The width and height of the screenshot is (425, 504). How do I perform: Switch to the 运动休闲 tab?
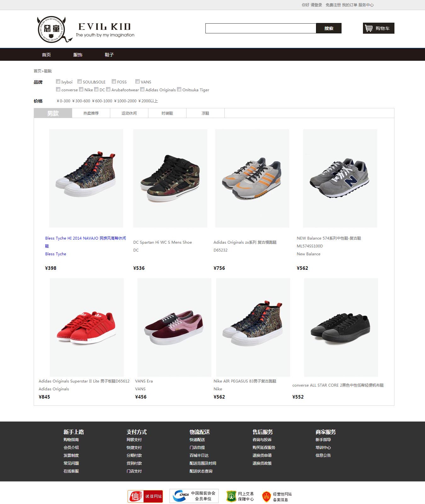pos(129,113)
